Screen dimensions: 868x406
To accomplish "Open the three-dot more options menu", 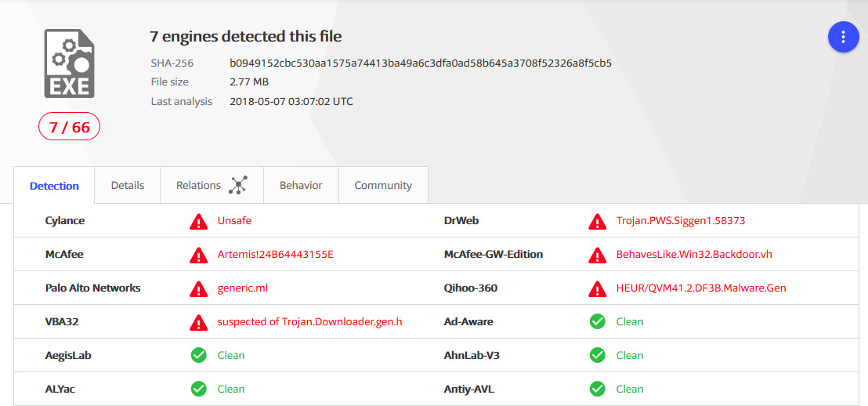I will point(843,38).
